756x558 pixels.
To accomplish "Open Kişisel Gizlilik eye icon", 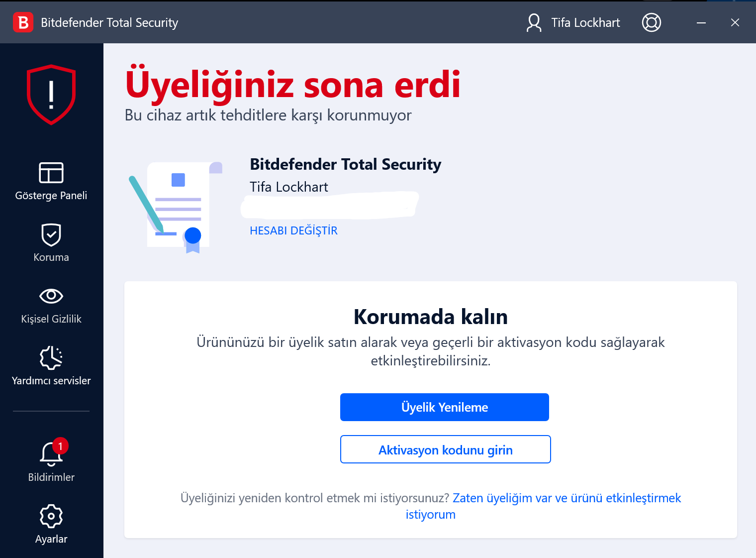I will 51,296.
